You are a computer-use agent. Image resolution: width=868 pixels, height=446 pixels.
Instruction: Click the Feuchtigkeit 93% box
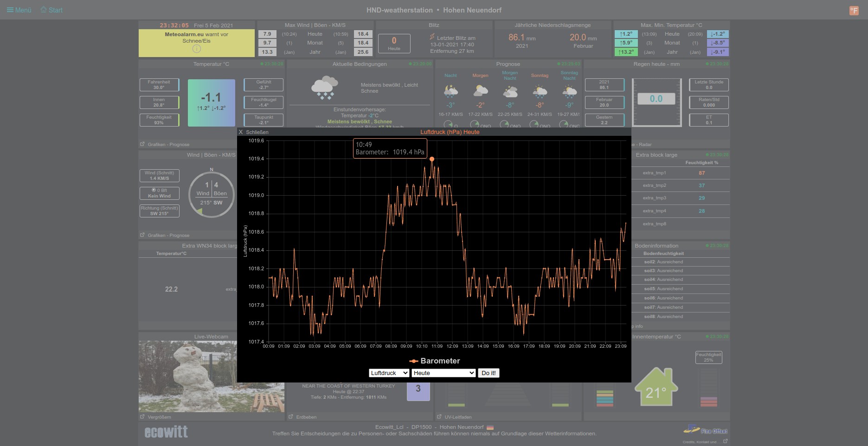159,120
